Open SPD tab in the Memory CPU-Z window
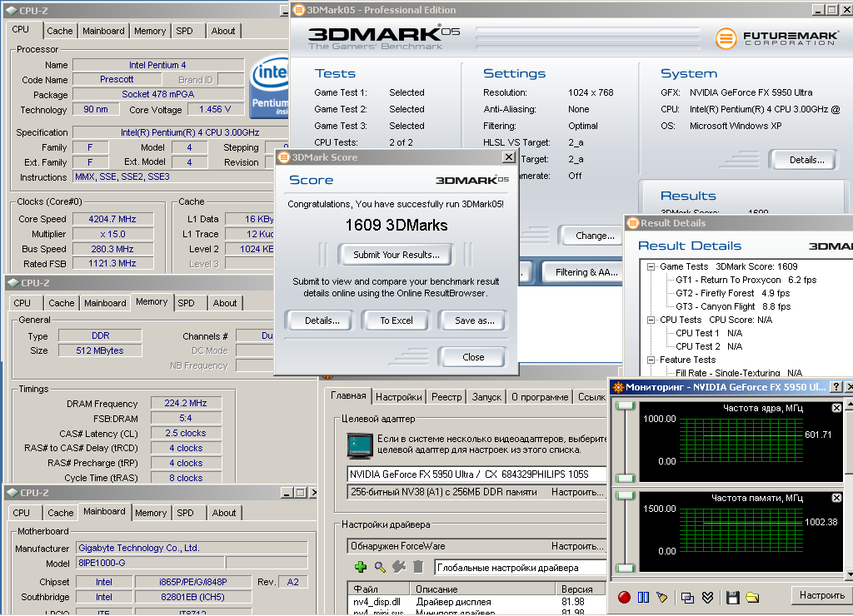 coord(186,303)
